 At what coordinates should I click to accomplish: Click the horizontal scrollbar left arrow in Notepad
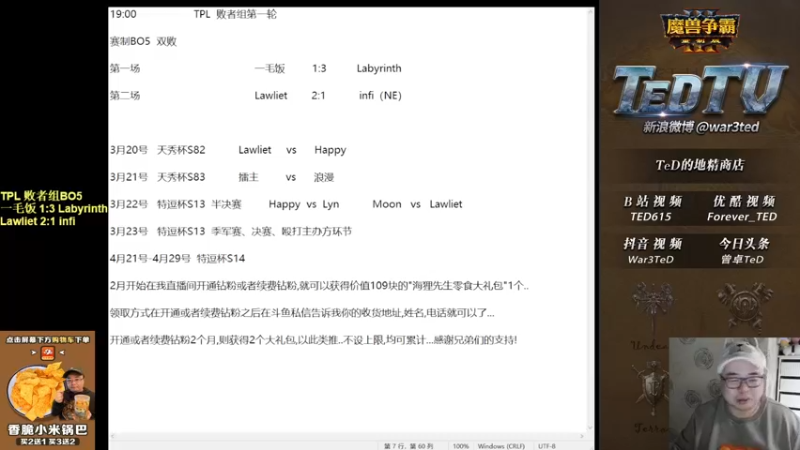pos(113,436)
